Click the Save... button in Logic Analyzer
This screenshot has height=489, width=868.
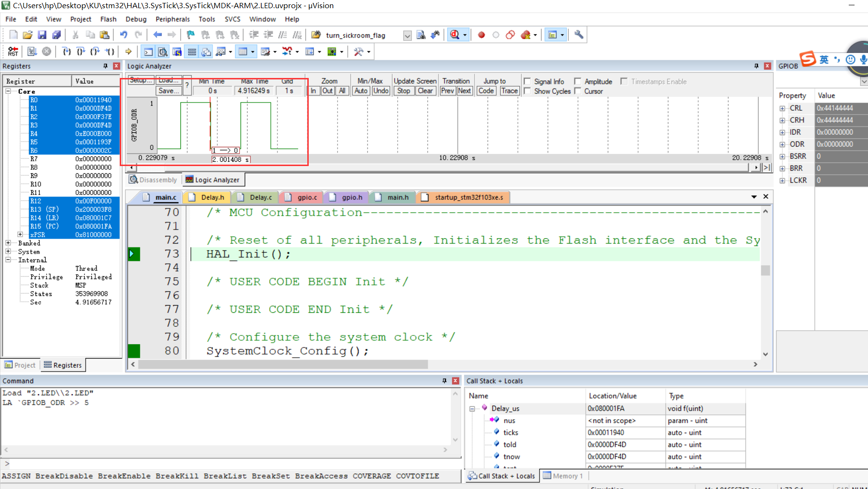[x=169, y=91]
